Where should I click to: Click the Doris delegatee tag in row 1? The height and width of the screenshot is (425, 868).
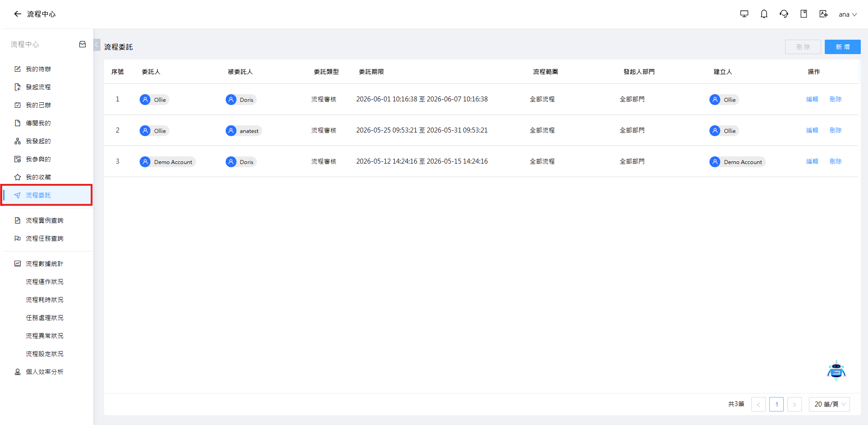241,100
